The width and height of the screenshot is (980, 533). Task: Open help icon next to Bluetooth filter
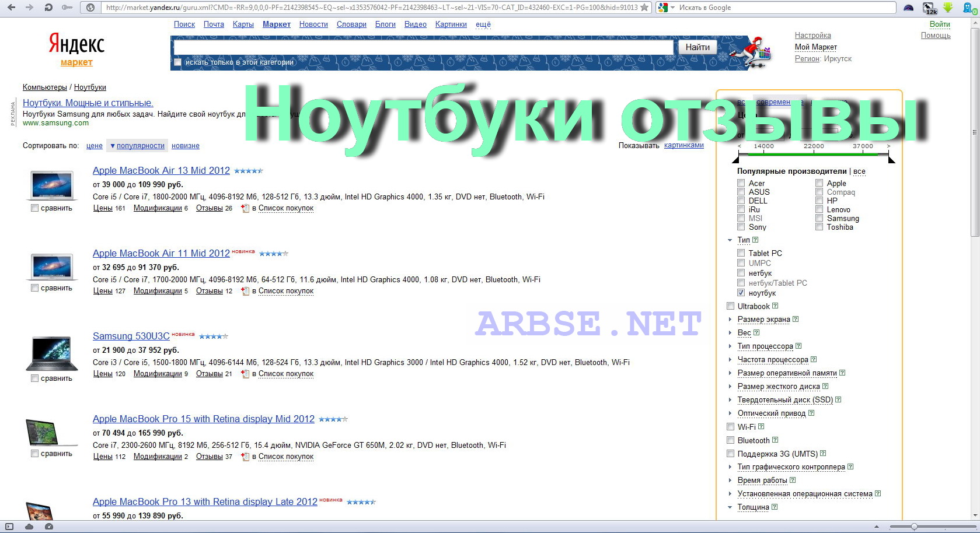tap(775, 440)
